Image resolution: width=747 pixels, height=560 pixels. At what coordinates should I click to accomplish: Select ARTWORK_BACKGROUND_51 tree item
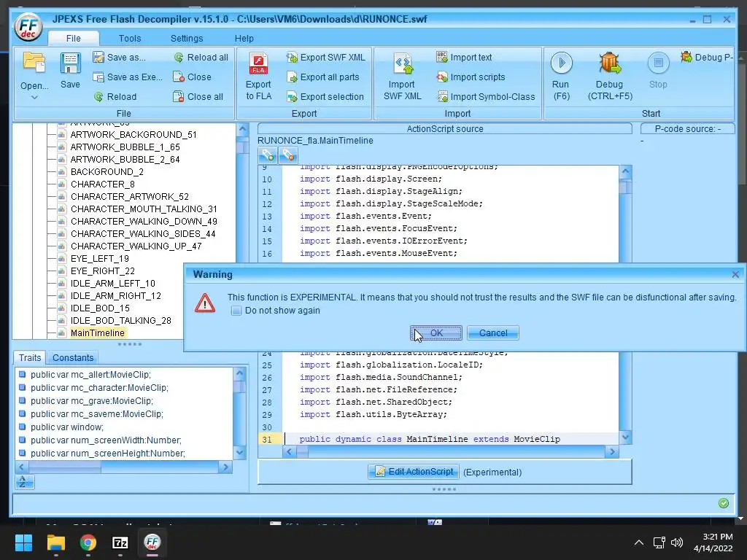click(133, 135)
